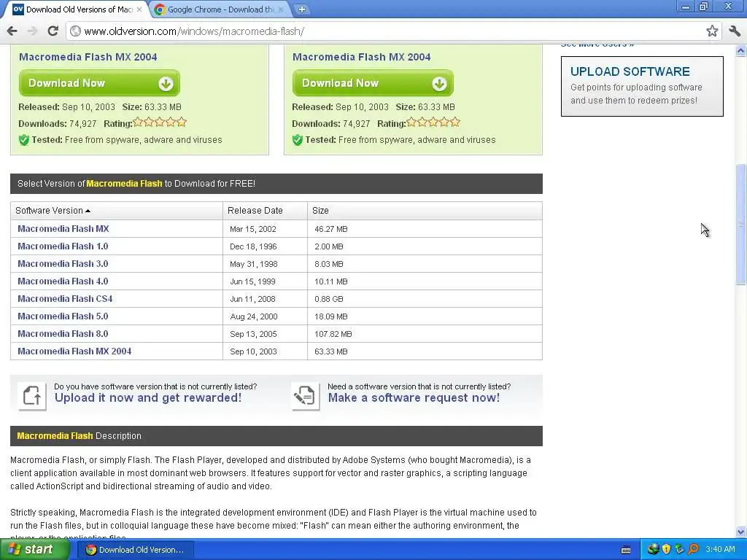Open the Macromedia Flash 8.0 link
Viewport: 747px width, 560px height.
point(63,334)
